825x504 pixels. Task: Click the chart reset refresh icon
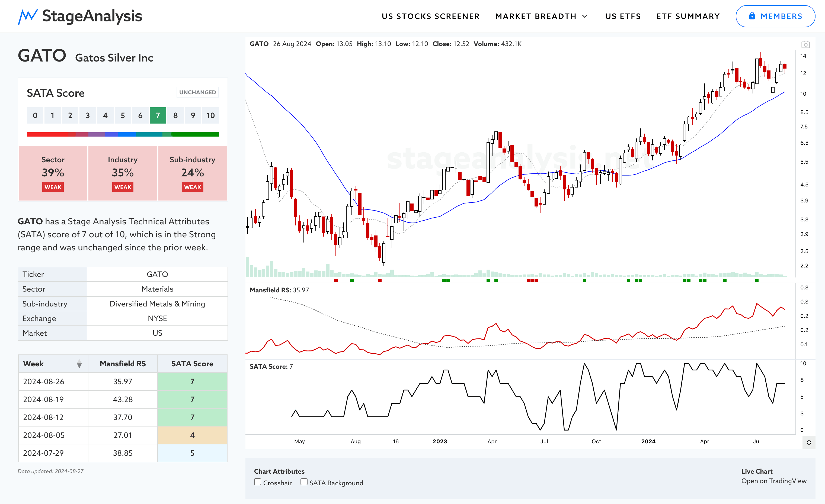(x=809, y=442)
